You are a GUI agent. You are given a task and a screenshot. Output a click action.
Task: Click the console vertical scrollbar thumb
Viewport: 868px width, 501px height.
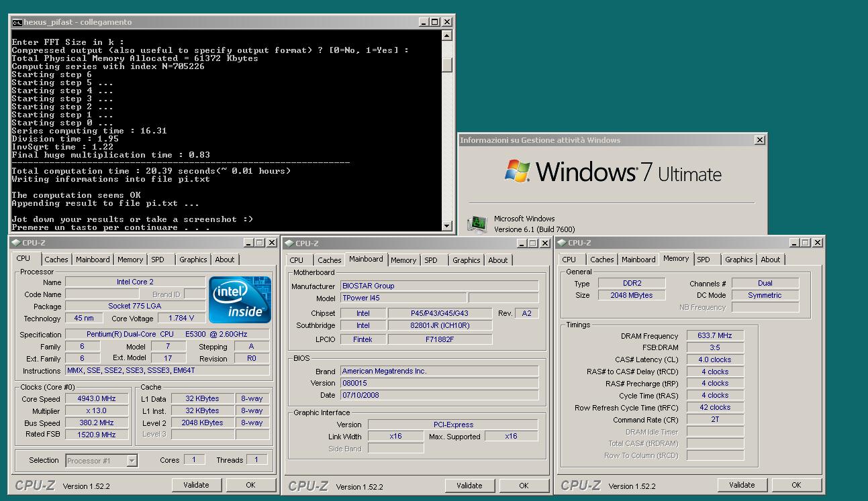click(x=447, y=64)
